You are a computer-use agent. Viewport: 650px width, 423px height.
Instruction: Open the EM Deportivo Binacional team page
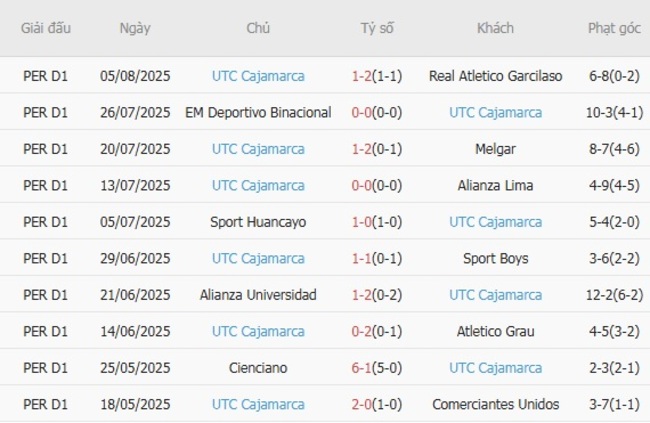(258, 112)
